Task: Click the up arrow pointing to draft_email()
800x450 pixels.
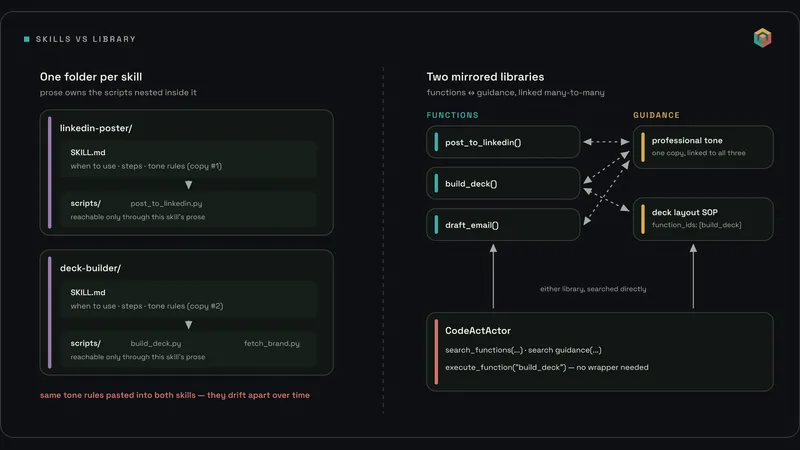Action: tap(493, 276)
